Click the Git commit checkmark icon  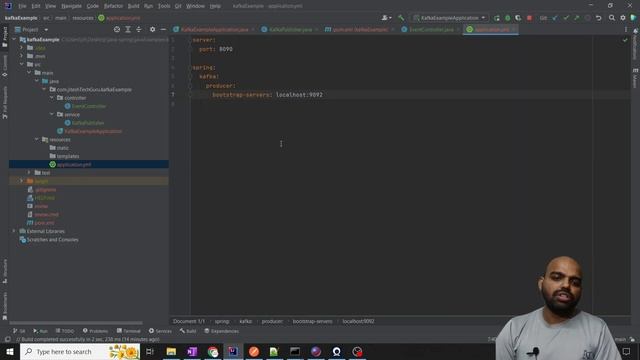pos(566,18)
